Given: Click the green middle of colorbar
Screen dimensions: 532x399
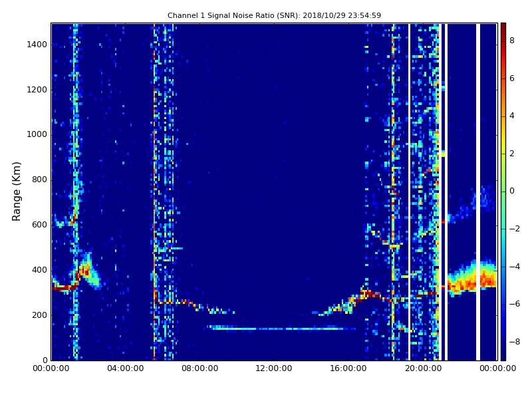Looking at the screenshot, I should [503, 192].
